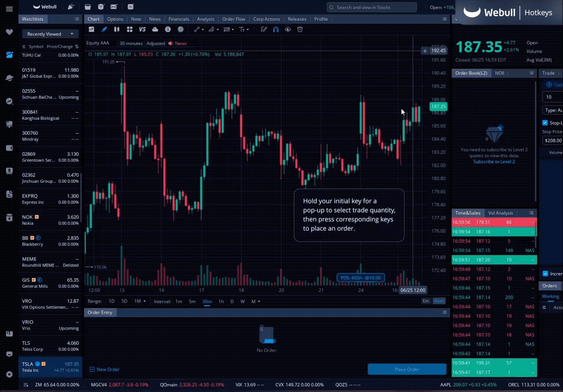563x392 pixels.
Task: Uncheck the Stop-Loss checkbox in Trade panel
Action: [x=545, y=123]
